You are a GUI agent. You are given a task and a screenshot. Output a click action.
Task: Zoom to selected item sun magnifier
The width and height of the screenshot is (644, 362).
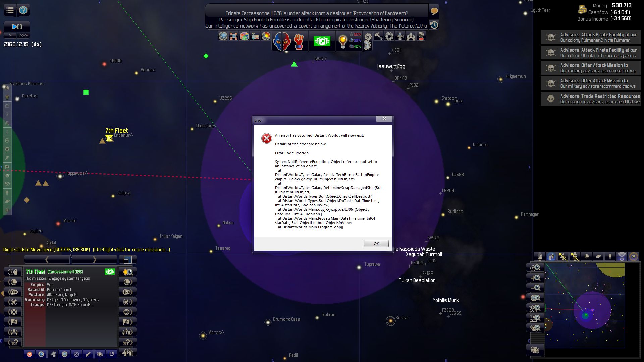coord(127,272)
